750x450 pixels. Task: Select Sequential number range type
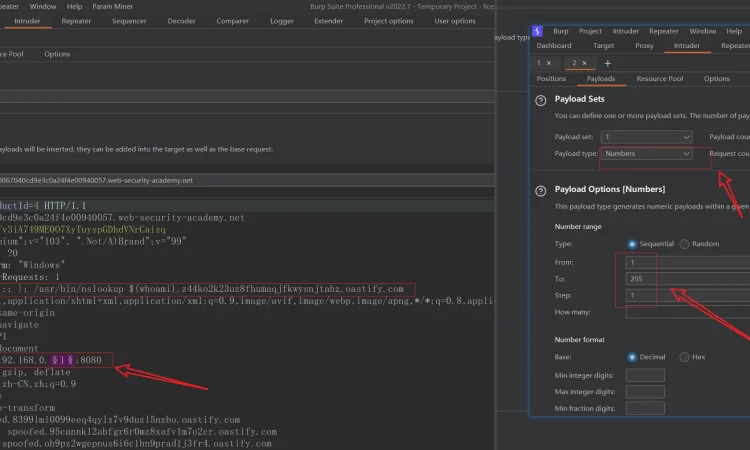632,244
